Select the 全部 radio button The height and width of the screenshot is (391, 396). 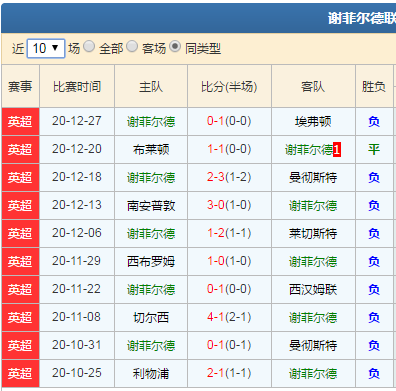click(x=89, y=46)
